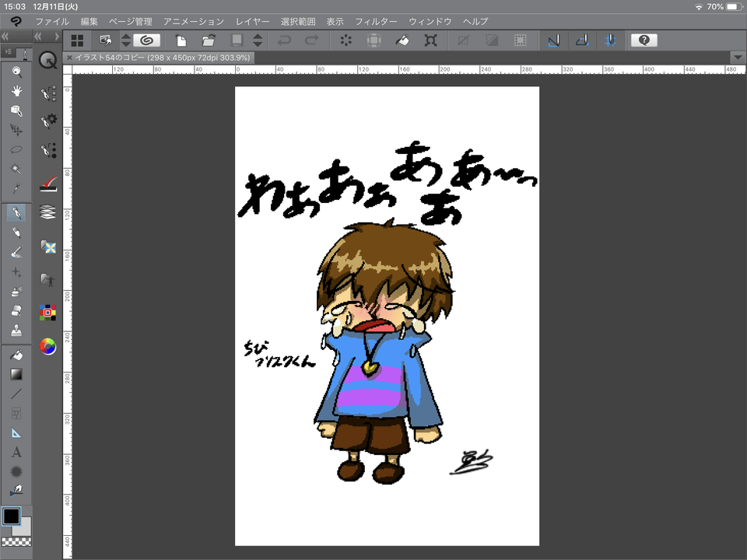Toggle snap to grid
The width and height of the screenshot is (747, 560).
pyautogui.click(x=609, y=40)
